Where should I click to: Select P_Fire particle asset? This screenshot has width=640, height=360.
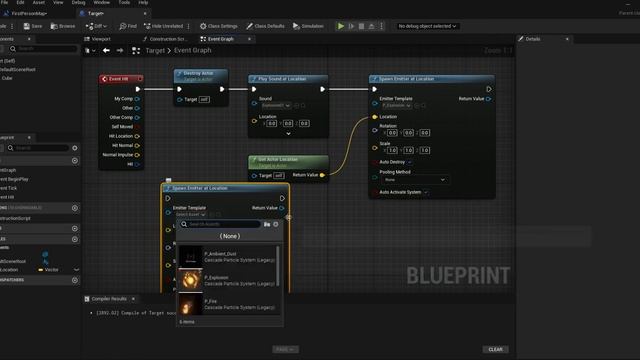click(x=227, y=304)
